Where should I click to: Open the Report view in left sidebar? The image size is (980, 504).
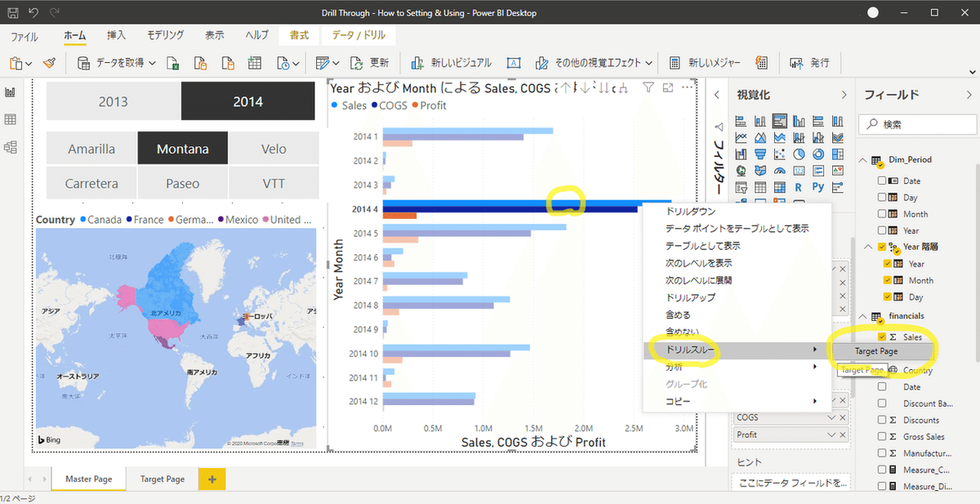click(11, 92)
